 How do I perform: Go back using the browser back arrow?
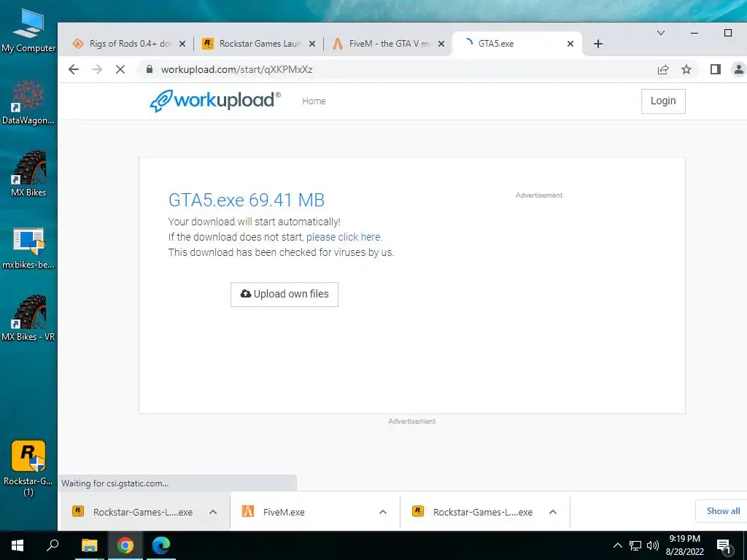[x=74, y=69]
